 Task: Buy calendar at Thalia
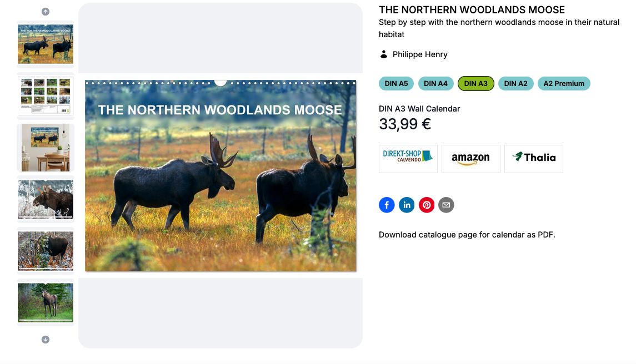pos(533,159)
